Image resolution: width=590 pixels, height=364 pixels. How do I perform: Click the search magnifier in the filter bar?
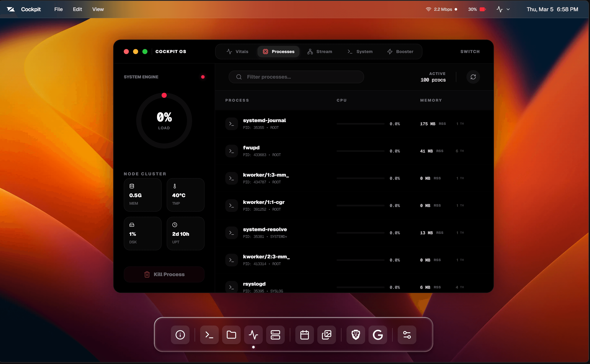pos(239,77)
